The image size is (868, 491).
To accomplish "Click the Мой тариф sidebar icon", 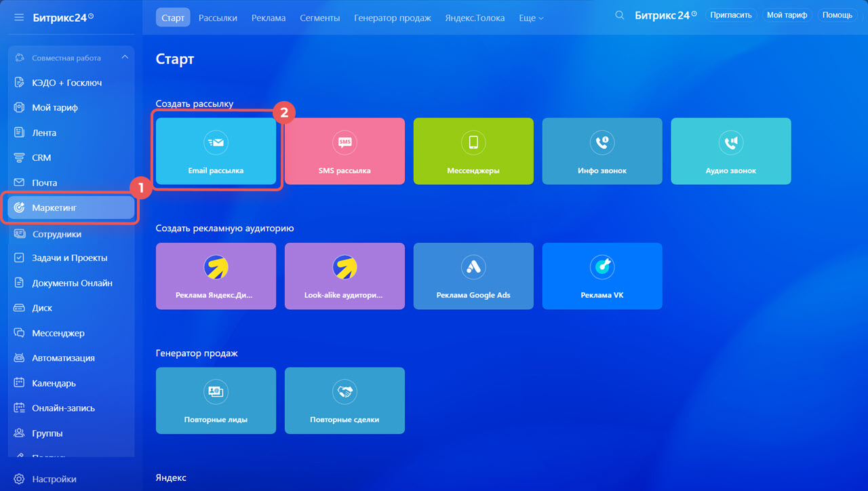I will (19, 108).
